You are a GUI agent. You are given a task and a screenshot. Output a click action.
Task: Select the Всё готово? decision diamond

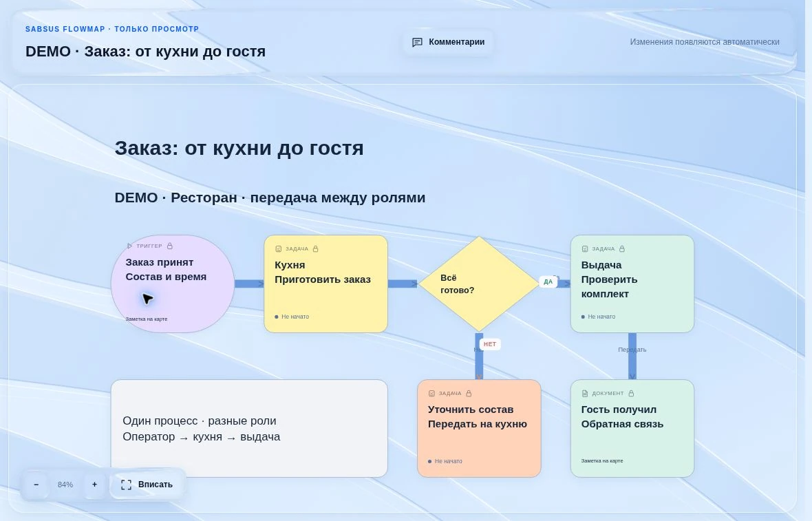point(479,284)
